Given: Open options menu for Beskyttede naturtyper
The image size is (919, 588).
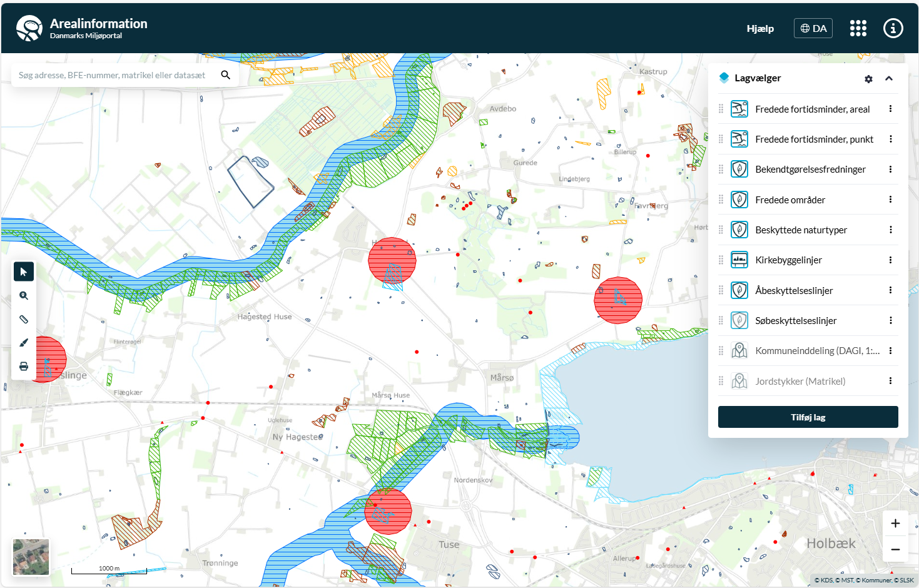Looking at the screenshot, I should pos(890,230).
